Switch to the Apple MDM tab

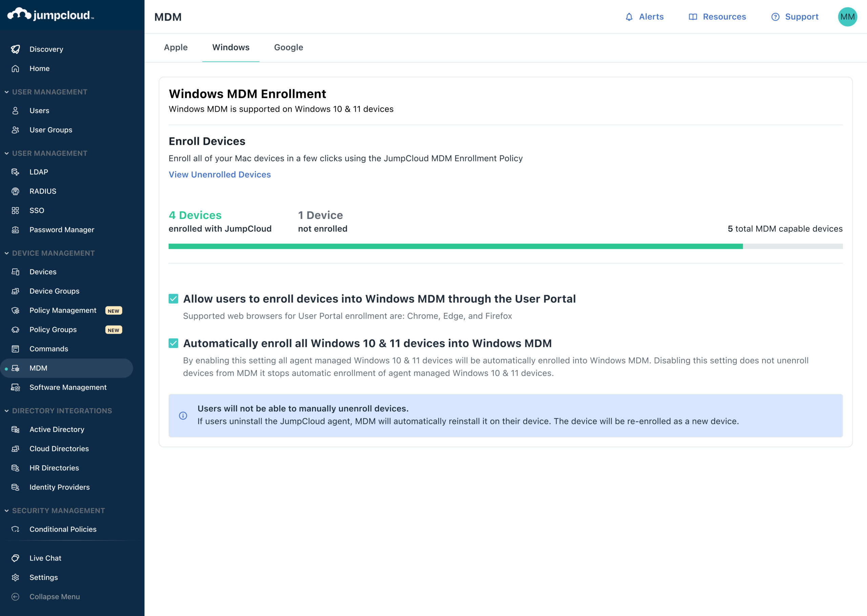(x=175, y=47)
